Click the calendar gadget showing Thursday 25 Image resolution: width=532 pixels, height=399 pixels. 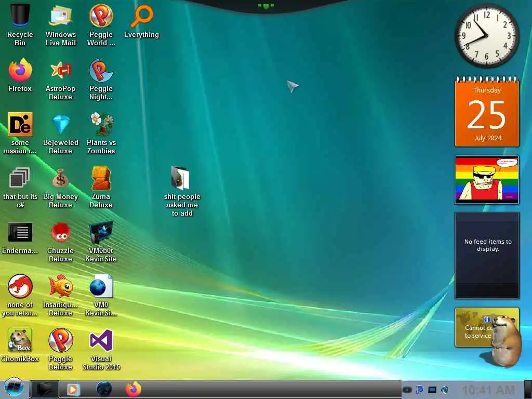[x=487, y=112]
